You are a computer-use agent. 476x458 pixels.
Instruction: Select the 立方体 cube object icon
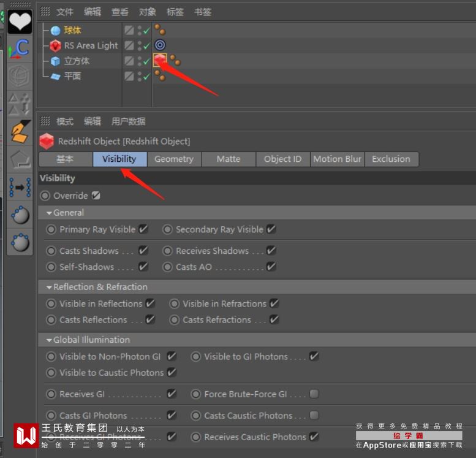pyautogui.click(x=55, y=61)
